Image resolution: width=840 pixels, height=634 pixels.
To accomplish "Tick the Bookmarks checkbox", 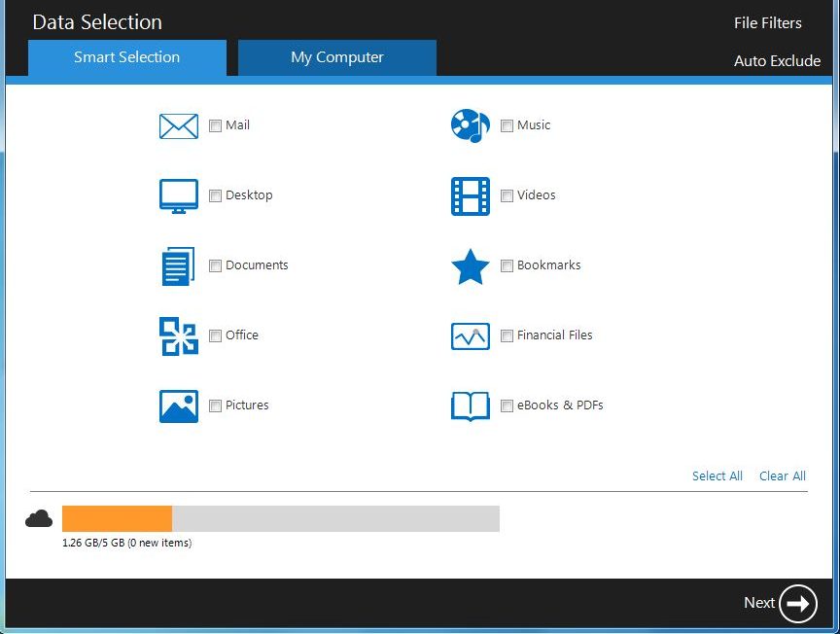I will coord(507,265).
